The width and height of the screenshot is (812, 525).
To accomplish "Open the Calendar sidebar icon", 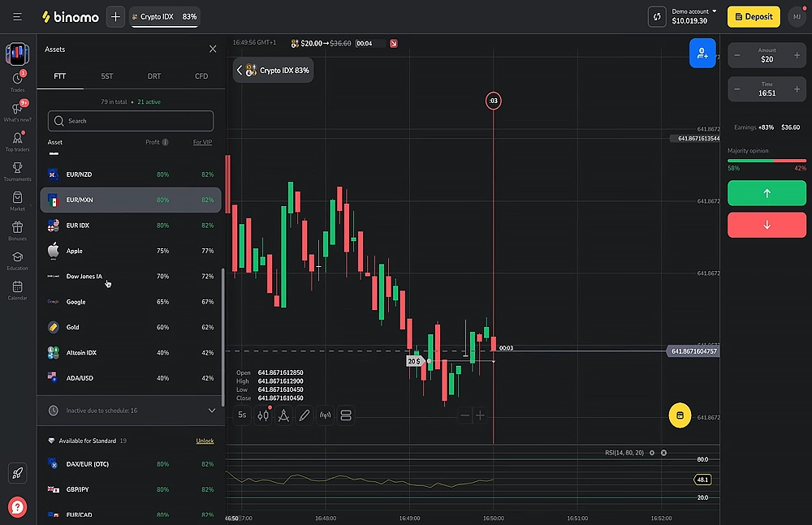I will click(x=18, y=286).
